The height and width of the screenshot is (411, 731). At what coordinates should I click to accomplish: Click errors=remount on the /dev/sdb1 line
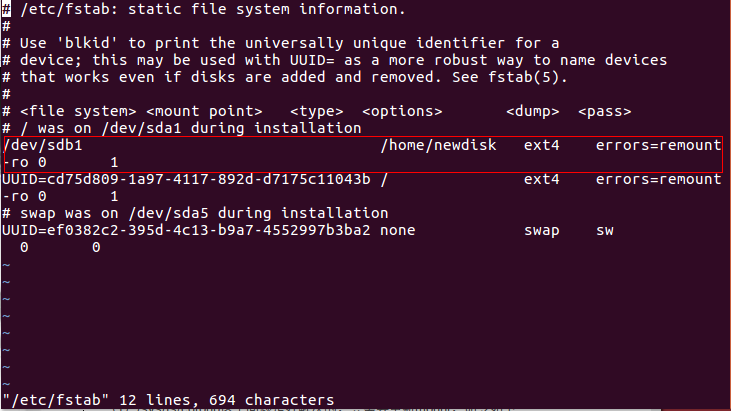[x=658, y=146]
